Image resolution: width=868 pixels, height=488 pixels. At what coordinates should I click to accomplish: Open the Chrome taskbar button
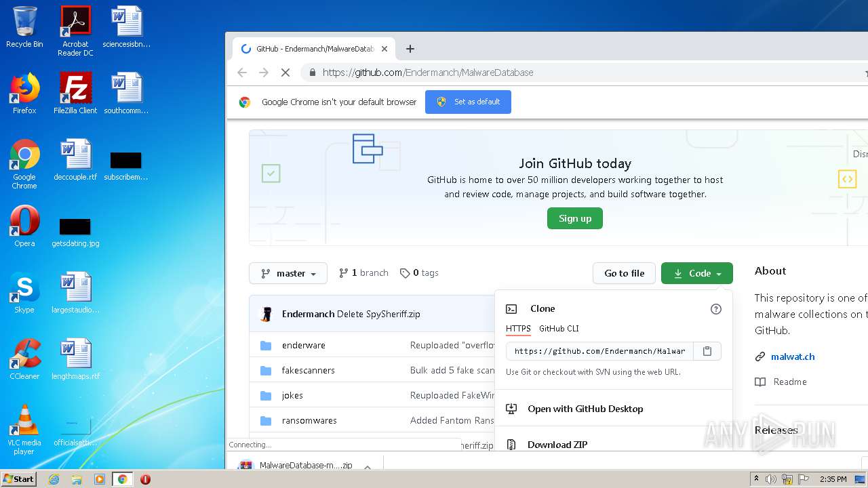(x=122, y=479)
